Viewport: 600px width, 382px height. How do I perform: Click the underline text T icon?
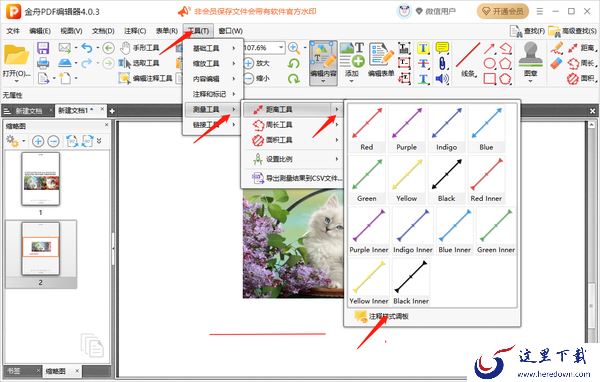pyautogui.click(x=423, y=79)
